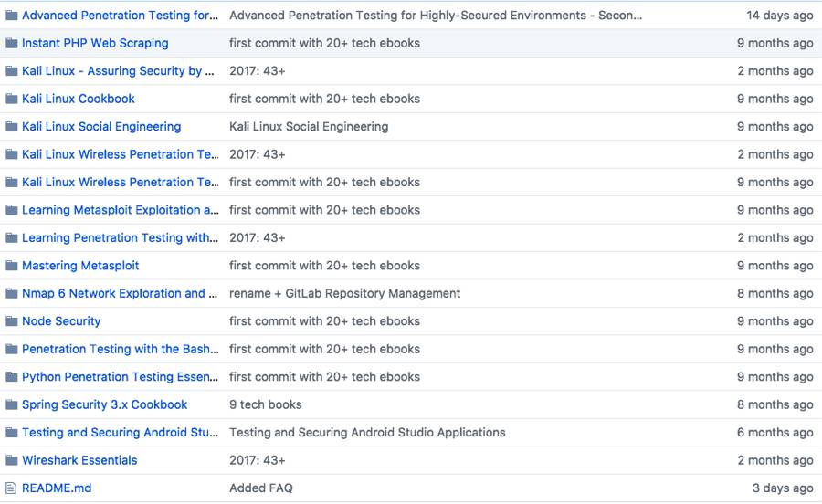The image size is (822, 504).
Task: Open 'first commit' message in Instant PHP row
Action: [324, 43]
